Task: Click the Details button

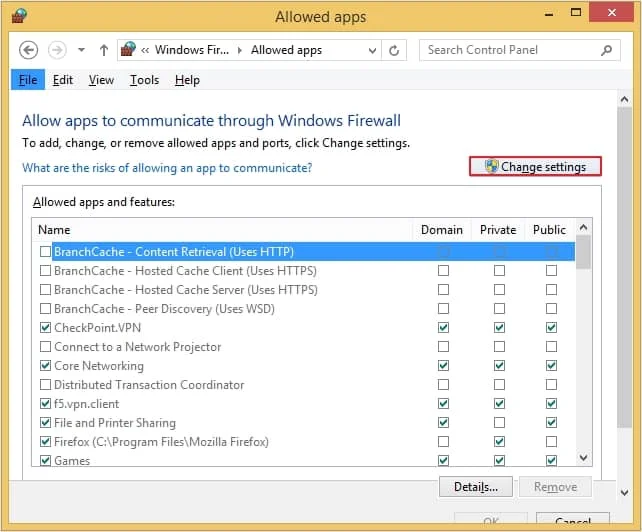Action: click(476, 487)
